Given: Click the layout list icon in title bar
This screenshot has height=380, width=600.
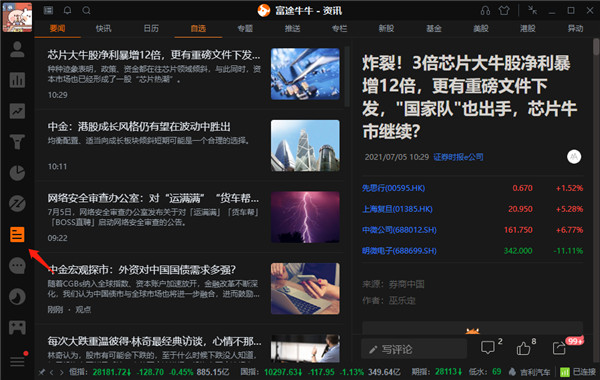Looking at the screenshot, I should click(x=48, y=10).
